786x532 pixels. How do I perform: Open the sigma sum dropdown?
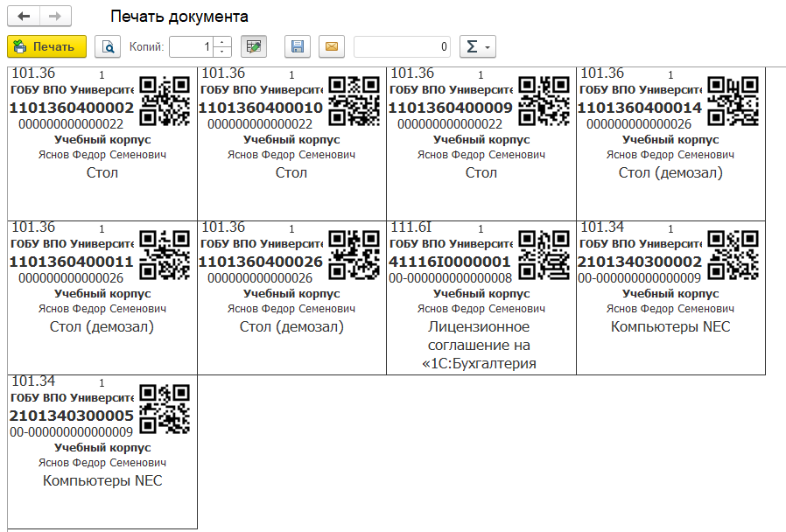pos(478,46)
